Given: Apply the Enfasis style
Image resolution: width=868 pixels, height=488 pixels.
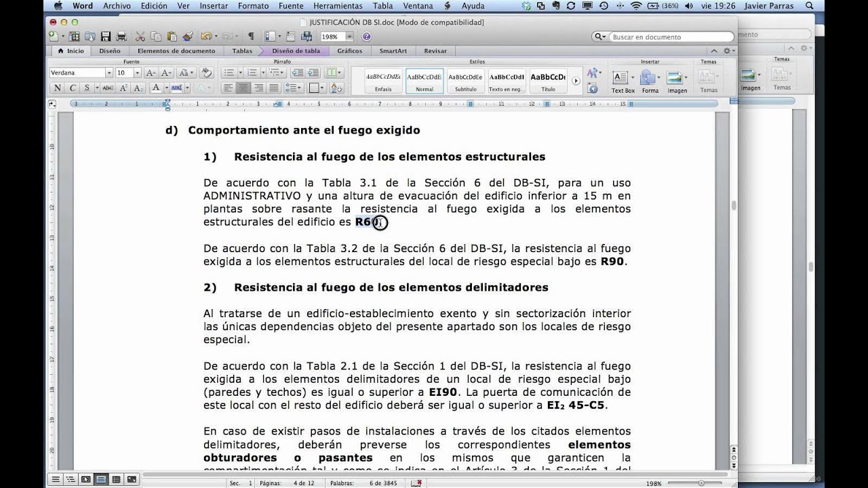Looking at the screenshot, I should coord(383,81).
